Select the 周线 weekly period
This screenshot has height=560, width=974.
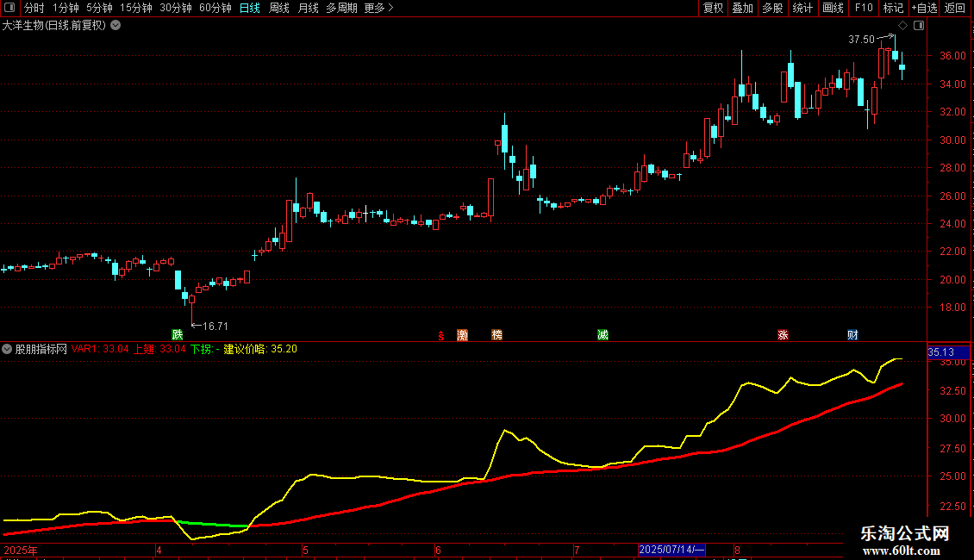click(x=279, y=8)
